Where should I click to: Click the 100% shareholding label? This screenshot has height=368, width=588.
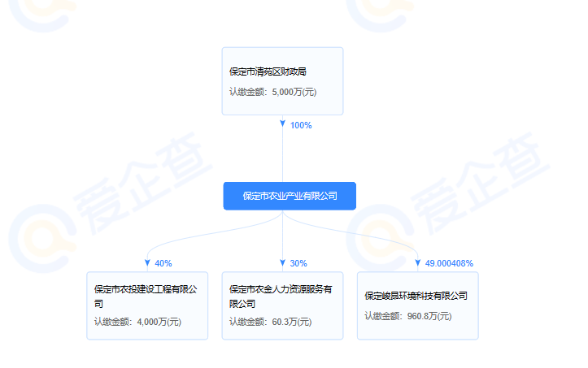[301, 126]
